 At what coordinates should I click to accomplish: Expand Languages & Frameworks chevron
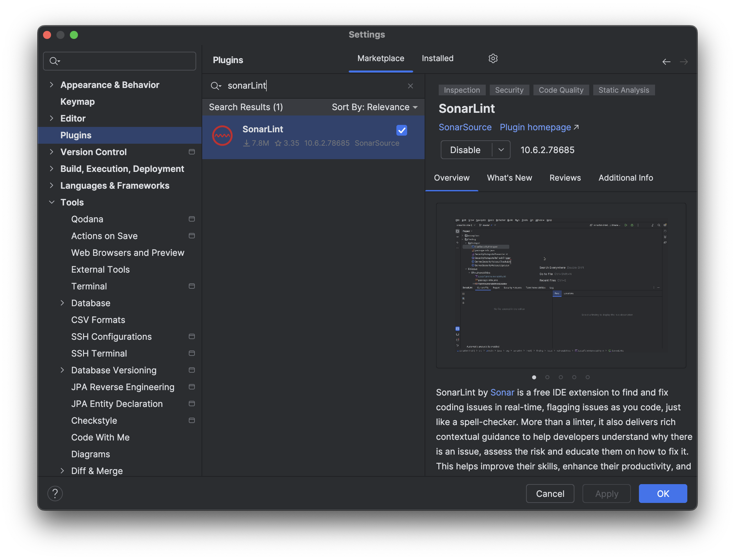coord(51,185)
